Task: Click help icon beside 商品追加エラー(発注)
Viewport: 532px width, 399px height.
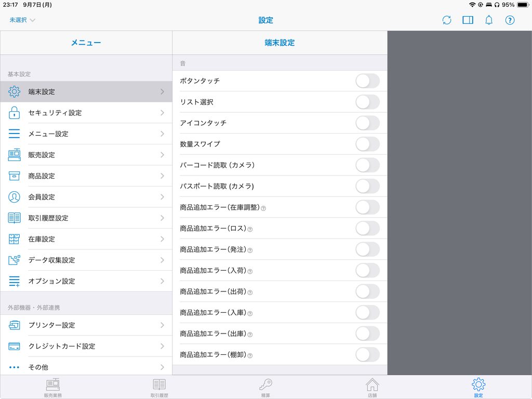Action: pyautogui.click(x=250, y=250)
